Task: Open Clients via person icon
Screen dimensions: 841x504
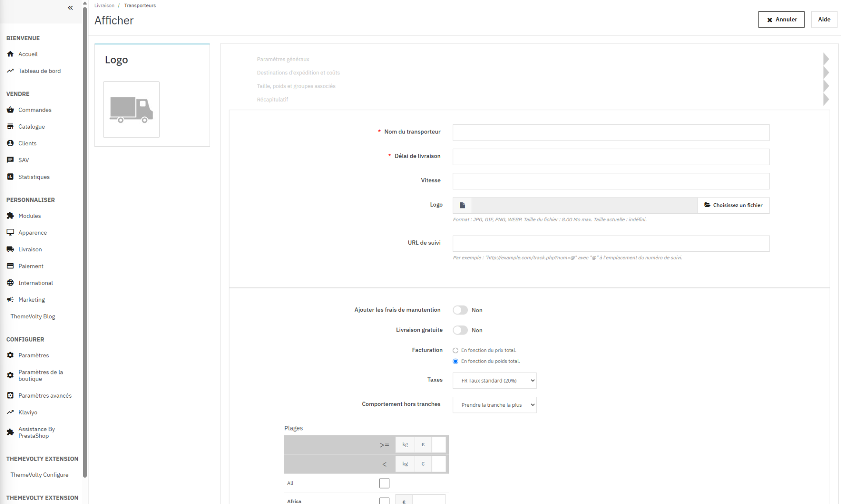Action: (11, 143)
